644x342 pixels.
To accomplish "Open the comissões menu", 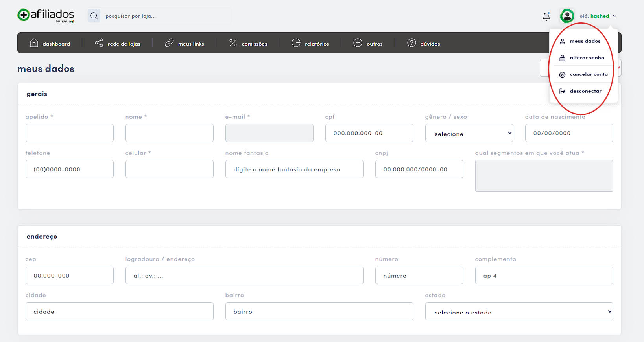I will pyautogui.click(x=248, y=43).
